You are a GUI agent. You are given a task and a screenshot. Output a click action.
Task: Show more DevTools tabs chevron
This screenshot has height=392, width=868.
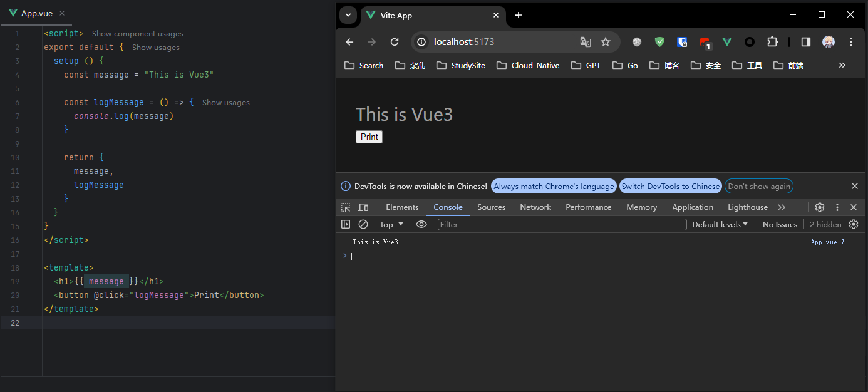pos(782,207)
